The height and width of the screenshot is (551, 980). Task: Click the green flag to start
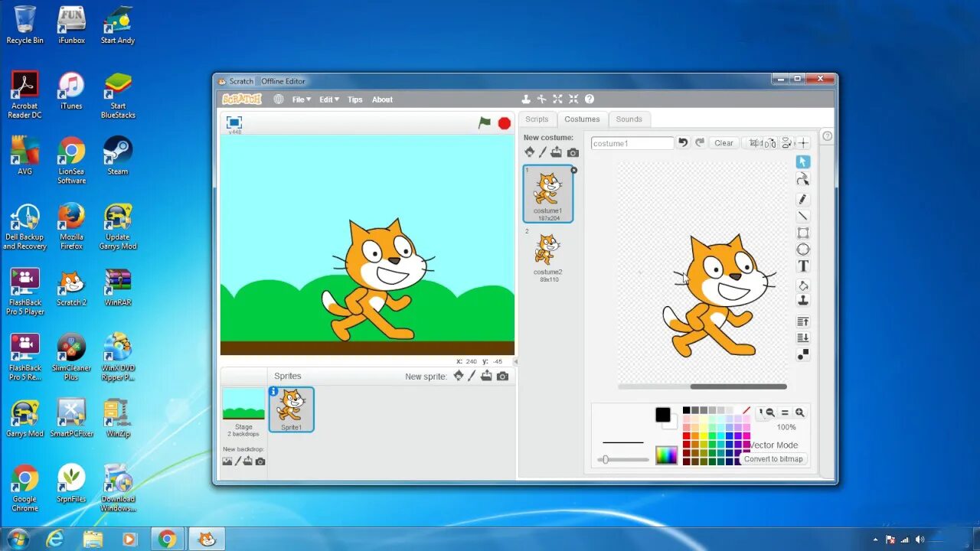point(485,122)
